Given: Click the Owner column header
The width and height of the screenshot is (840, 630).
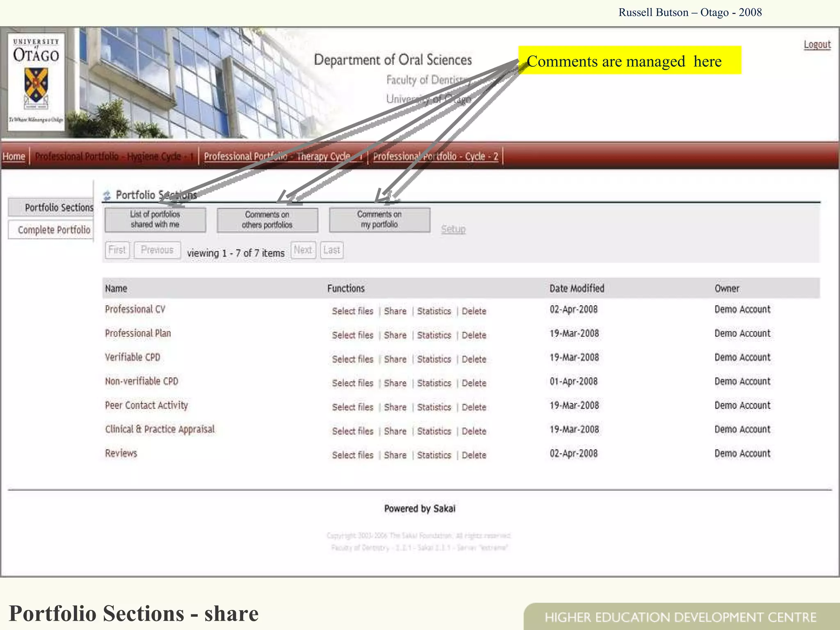Looking at the screenshot, I should (727, 288).
